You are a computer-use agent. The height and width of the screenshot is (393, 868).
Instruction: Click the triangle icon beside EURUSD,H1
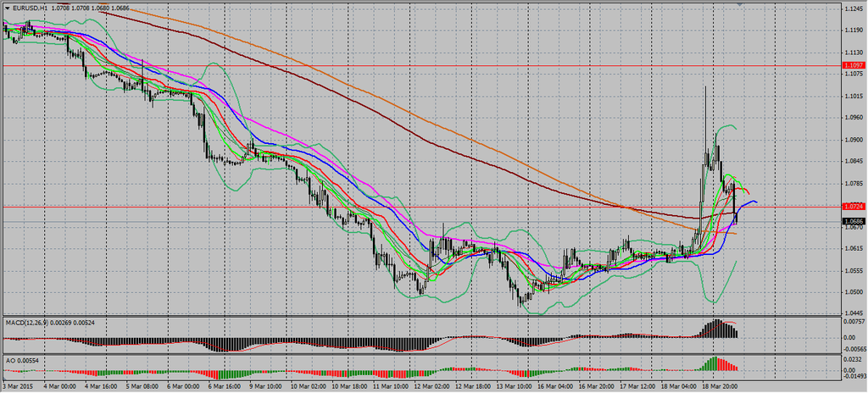point(6,6)
